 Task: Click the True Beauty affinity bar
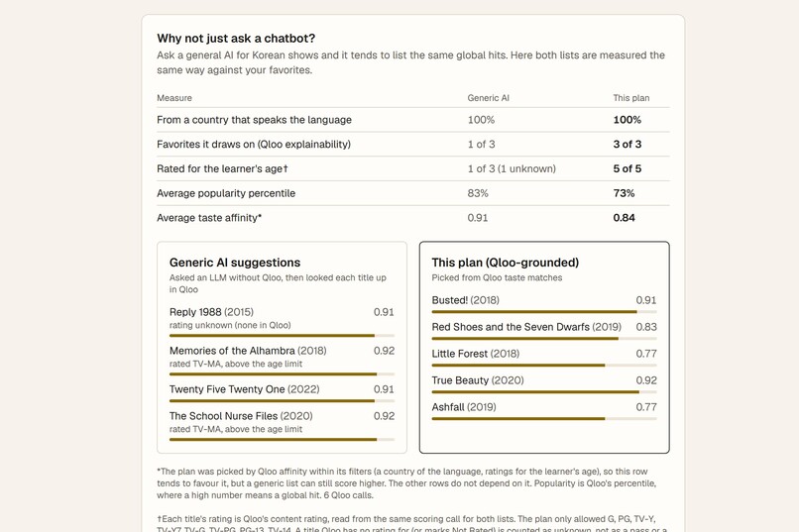pos(544,392)
